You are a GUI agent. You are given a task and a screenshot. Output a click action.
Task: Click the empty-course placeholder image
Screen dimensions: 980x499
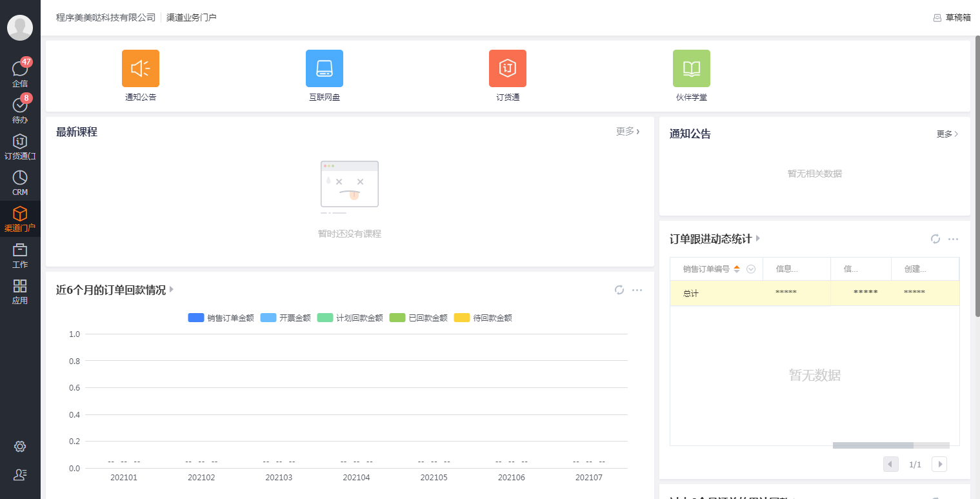(x=350, y=187)
